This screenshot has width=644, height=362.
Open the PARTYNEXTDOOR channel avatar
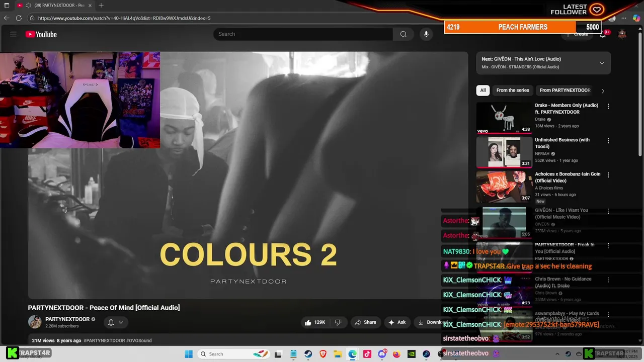[35, 322]
